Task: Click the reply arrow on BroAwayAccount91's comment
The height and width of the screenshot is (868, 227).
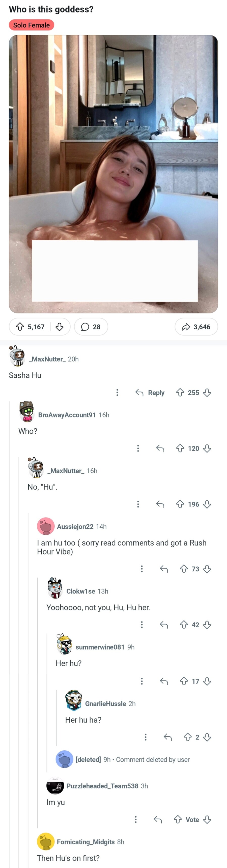Action: (160, 448)
